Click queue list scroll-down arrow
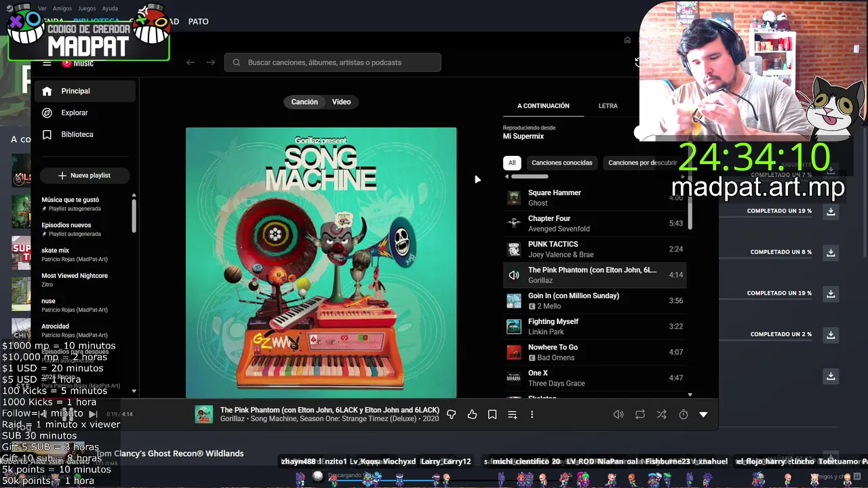 pyautogui.click(x=690, y=394)
